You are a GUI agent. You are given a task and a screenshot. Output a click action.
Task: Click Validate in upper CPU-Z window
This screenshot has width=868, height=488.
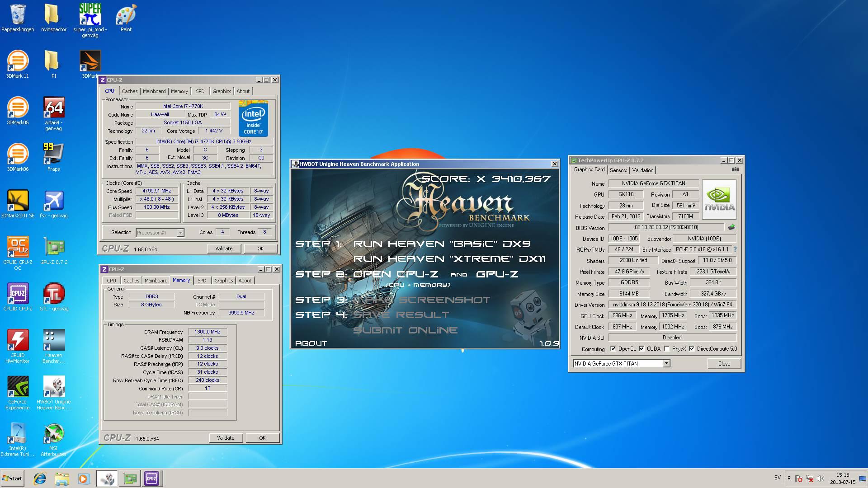coord(224,249)
